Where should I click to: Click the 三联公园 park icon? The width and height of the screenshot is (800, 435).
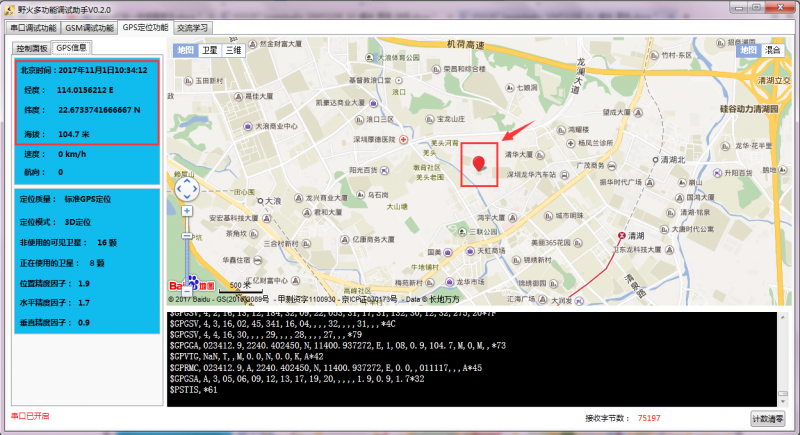pos(462,232)
